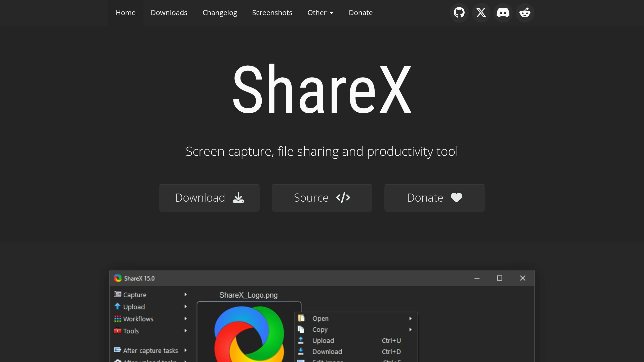
Task: Visit Reddit via the Reddit icon
Action: tap(525, 13)
